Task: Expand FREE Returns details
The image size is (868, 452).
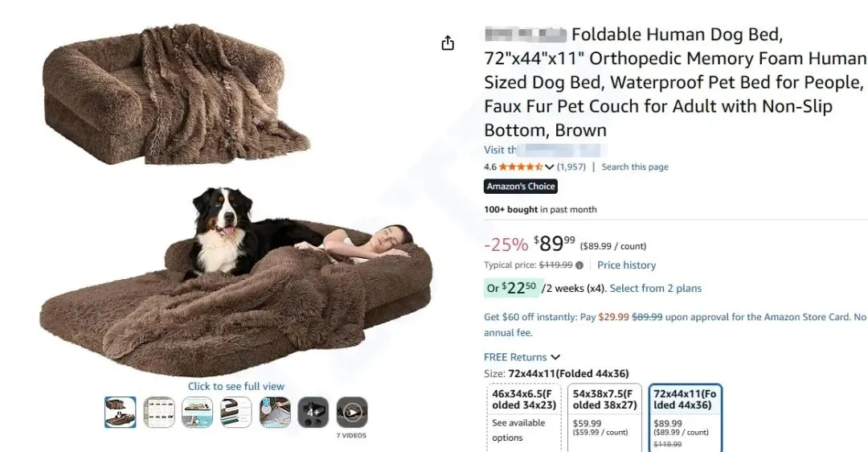Action: tap(522, 357)
